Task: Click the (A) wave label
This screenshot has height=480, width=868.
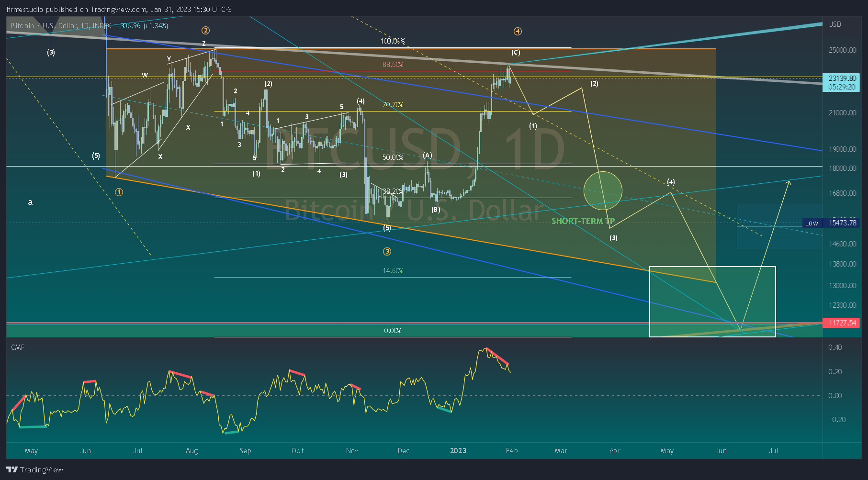Action: click(x=427, y=156)
